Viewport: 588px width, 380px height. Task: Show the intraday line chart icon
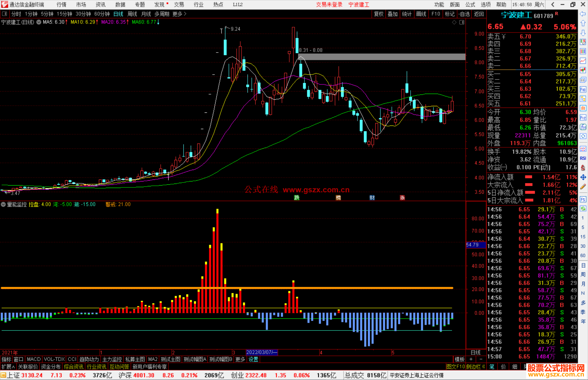coord(583,61)
